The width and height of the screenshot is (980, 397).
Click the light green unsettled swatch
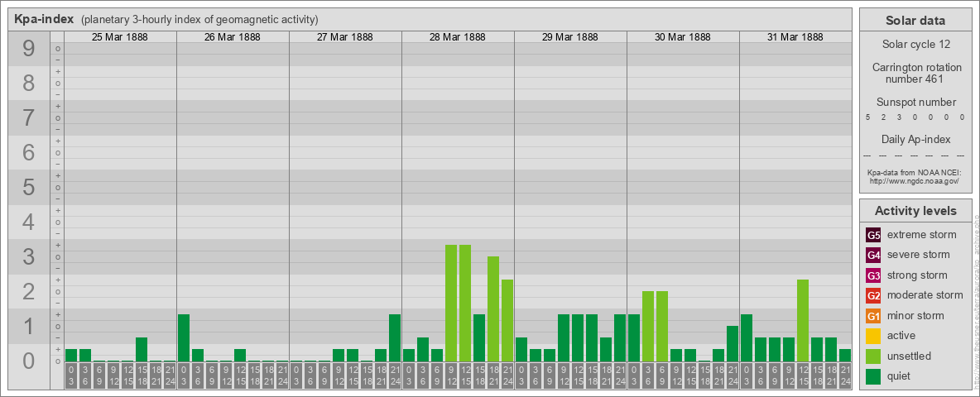point(873,356)
